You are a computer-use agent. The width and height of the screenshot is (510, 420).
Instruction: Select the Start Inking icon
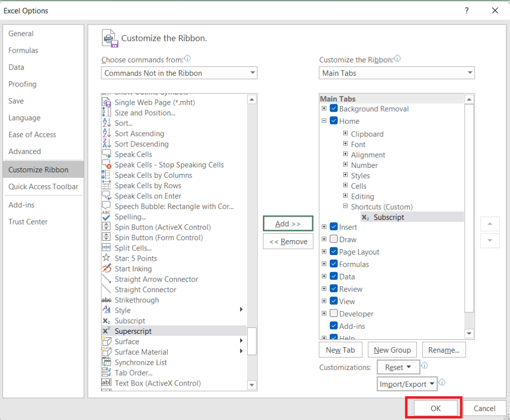click(x=107, y=269)
